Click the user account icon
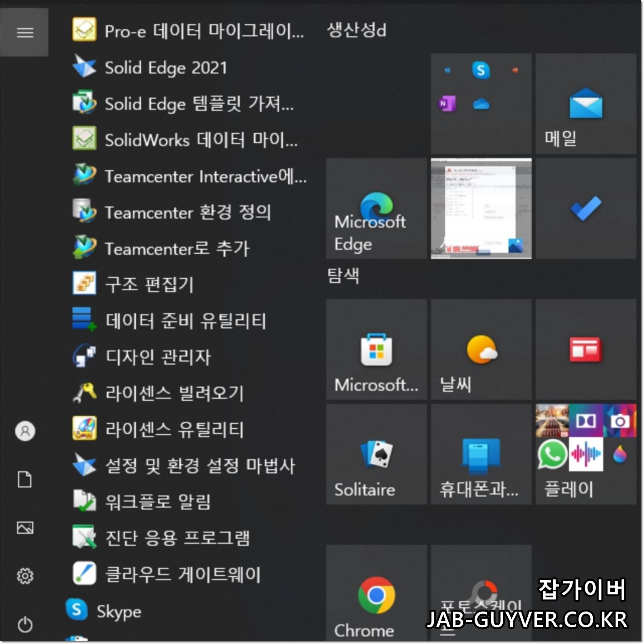 [x=25, y=431]
